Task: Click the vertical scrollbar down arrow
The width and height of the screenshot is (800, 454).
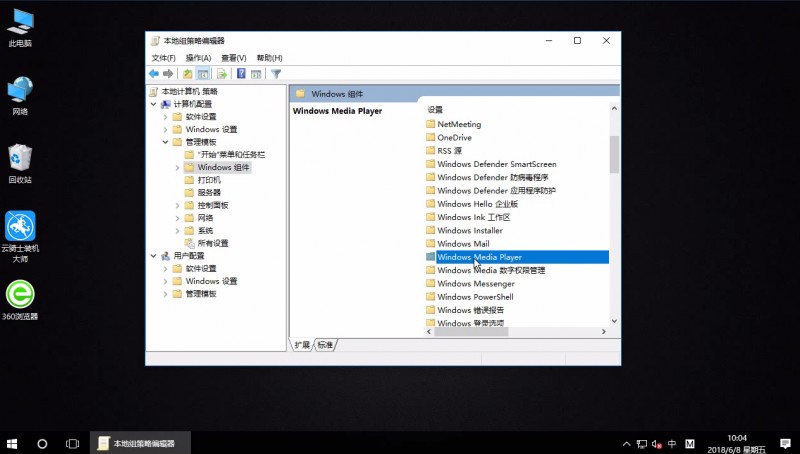Action: [614, 321]
